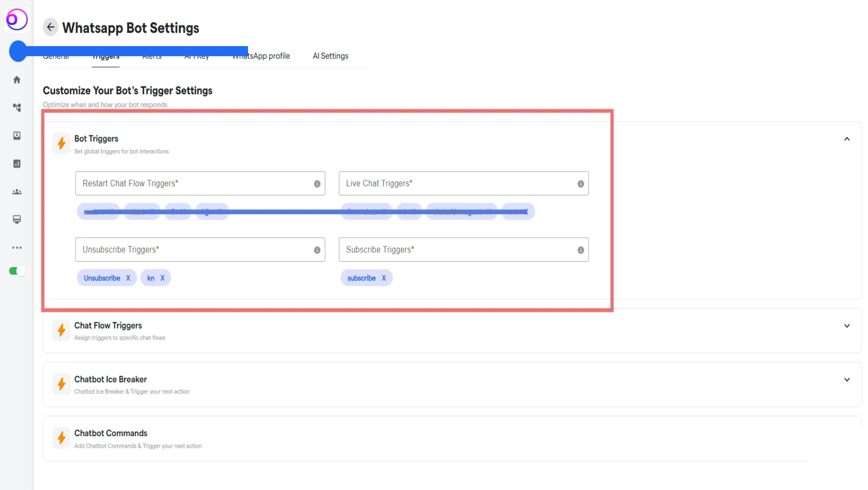
Task: Click the Bot Triggers section title
Action: (96, 139)
